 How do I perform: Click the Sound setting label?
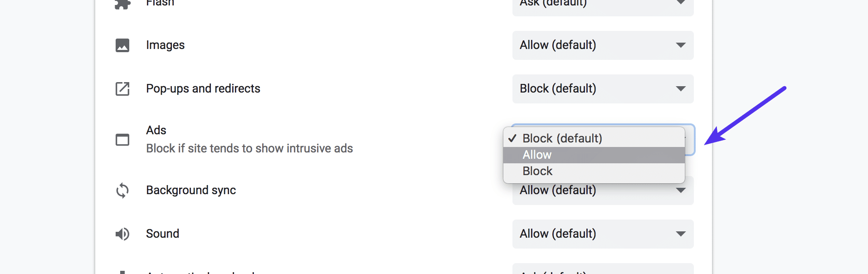pos(162,234)
